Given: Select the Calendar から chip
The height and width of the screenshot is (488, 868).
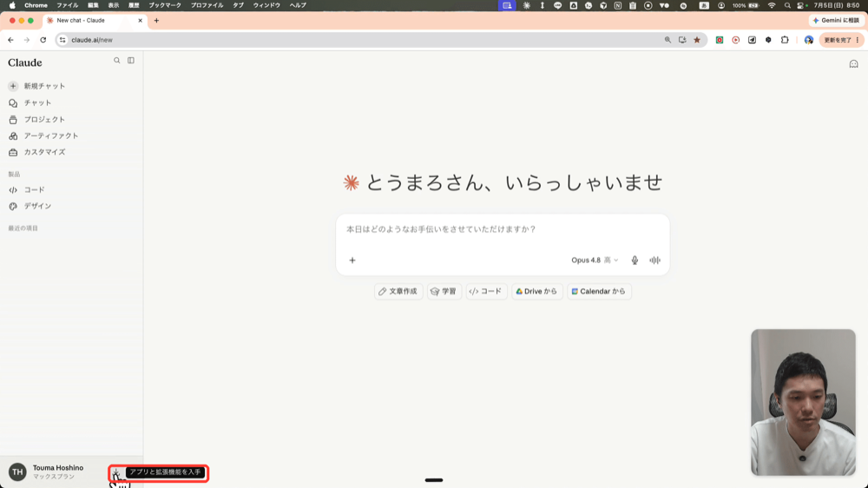Looking at the screenshot, I should (599, 292).
